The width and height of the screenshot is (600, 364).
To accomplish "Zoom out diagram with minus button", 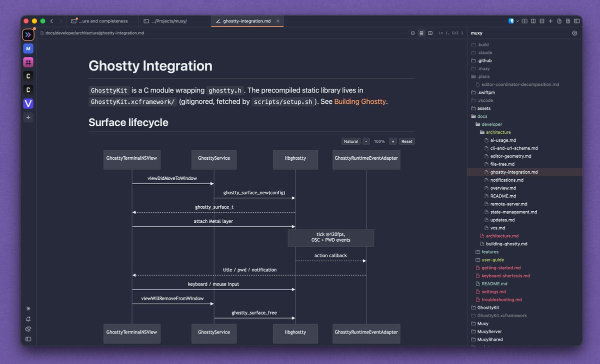I will 366,141.
